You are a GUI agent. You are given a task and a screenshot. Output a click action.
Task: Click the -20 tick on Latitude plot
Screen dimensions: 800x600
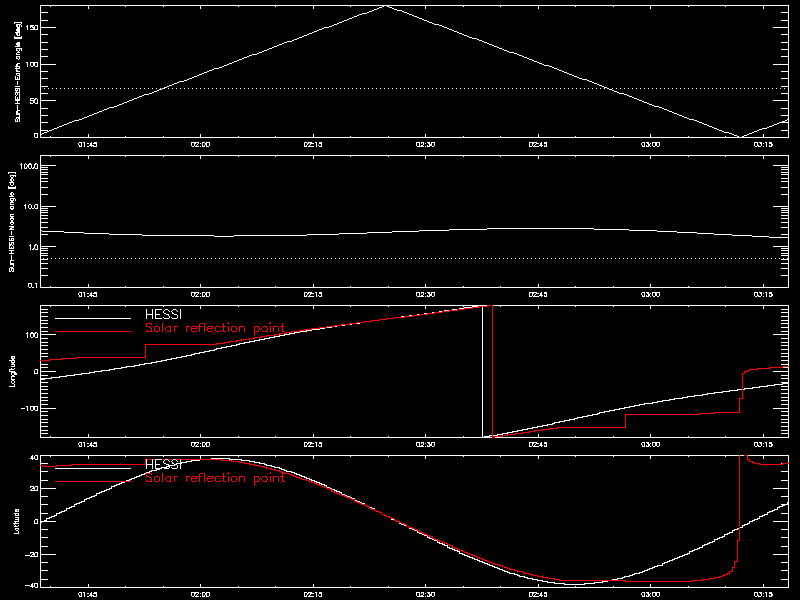33,554
